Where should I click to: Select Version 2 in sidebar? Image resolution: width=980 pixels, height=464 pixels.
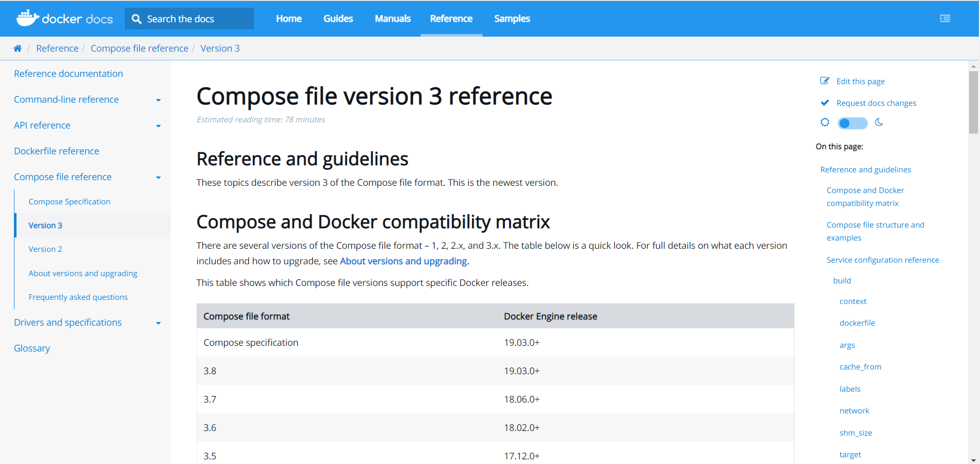45,249
